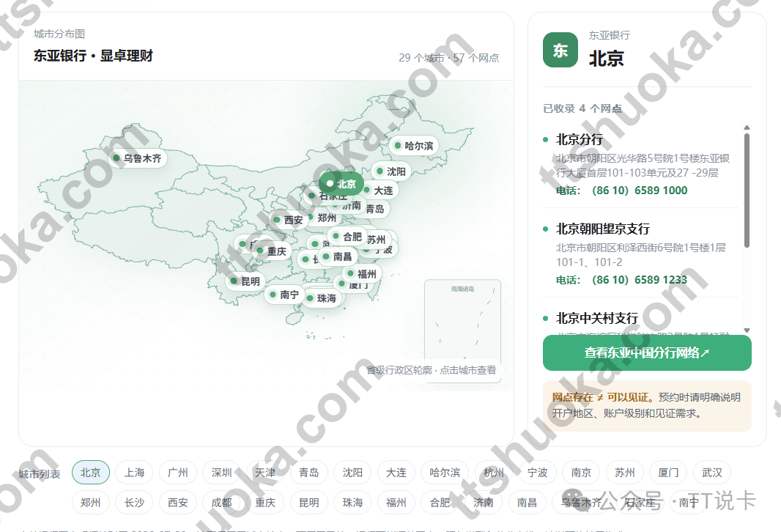Click the 珠海 map marker
Viewport: 781px width, 532px height.
(x=322, y=298)
